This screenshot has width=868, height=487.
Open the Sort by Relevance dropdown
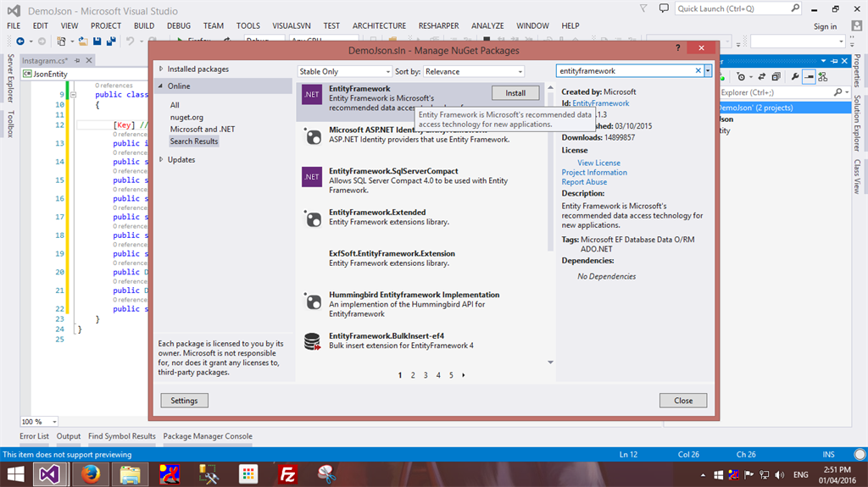[x=474, y=71]
